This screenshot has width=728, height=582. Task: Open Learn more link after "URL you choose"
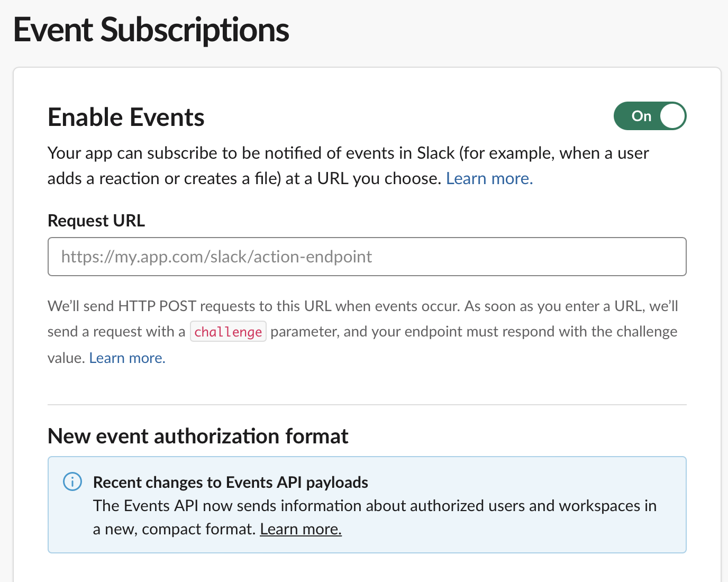(x=489, y=179)
